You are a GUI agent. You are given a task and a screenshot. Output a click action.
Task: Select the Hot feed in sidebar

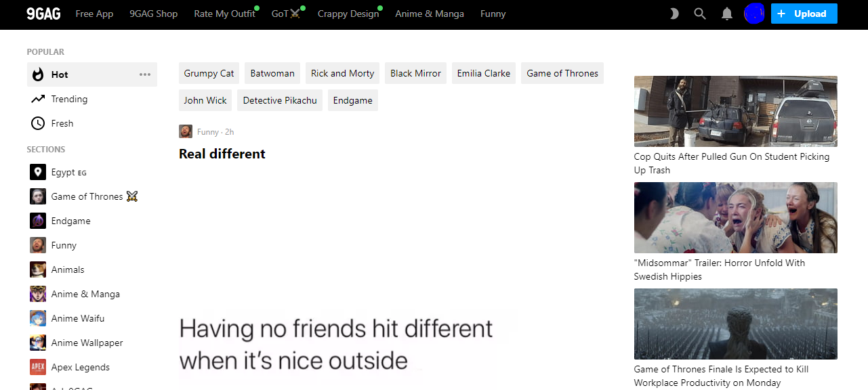(x=60, y=74)
